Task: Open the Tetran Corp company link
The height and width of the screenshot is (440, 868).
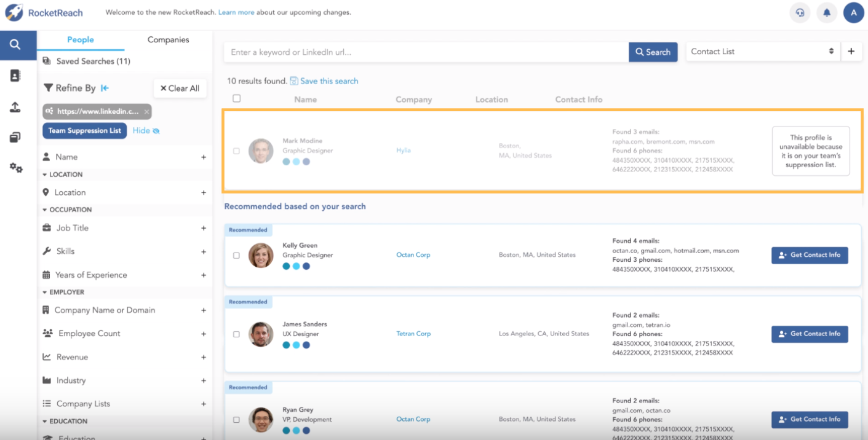Action: click(413, 334)
